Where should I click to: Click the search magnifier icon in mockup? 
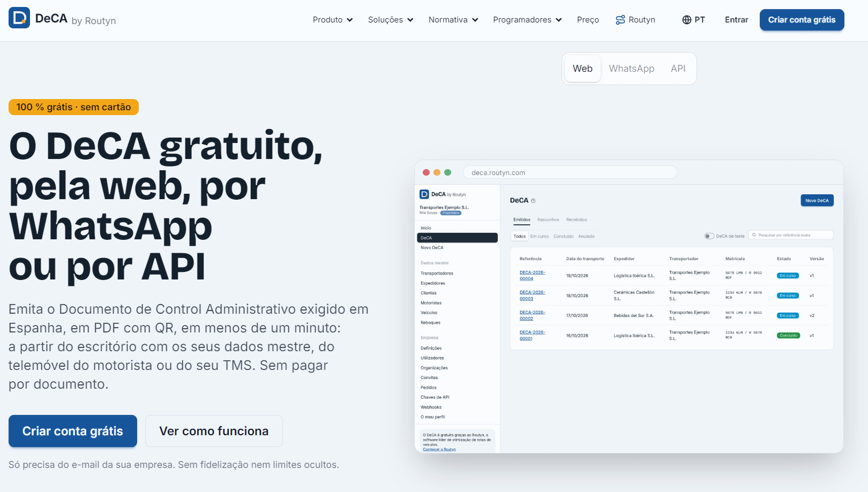click(754, 235)
